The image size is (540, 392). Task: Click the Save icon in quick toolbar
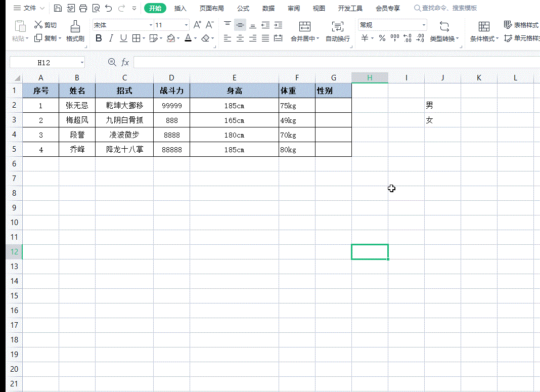coord(58,8)
